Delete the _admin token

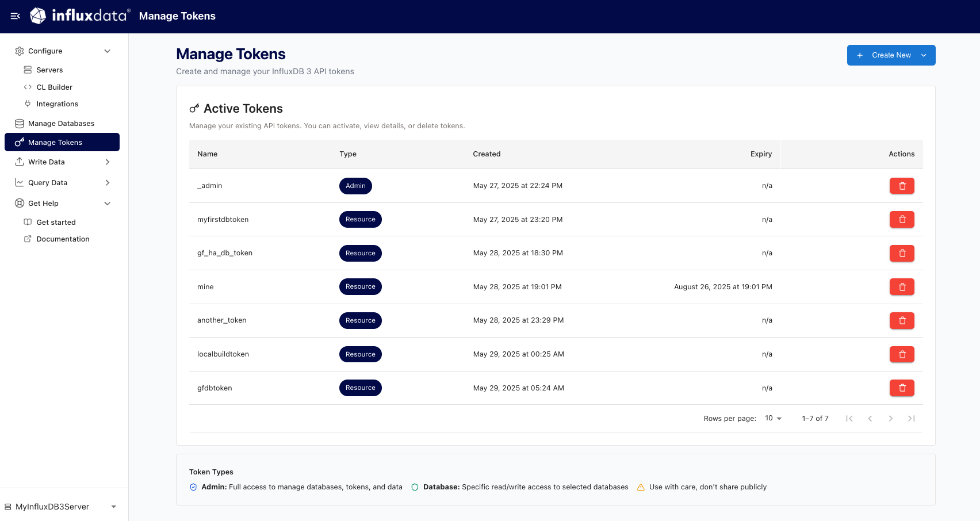coord(902,186)
